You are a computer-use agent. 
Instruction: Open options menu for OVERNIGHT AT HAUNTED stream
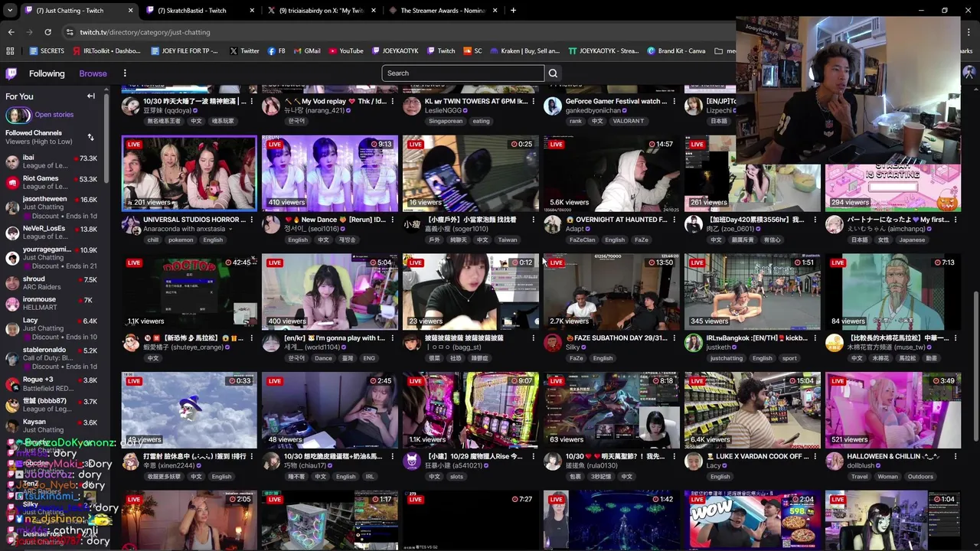[674, 220]
